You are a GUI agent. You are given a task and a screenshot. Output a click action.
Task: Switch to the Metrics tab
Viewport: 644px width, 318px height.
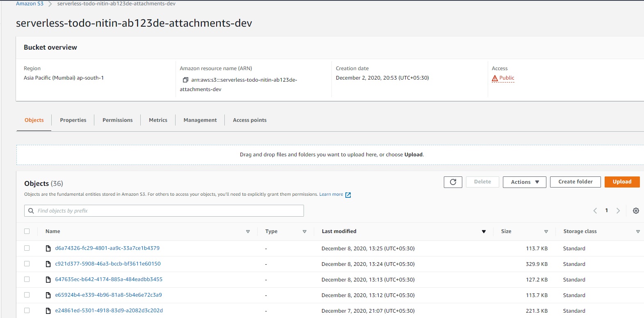pyautogui.click(x=158, y=120)
